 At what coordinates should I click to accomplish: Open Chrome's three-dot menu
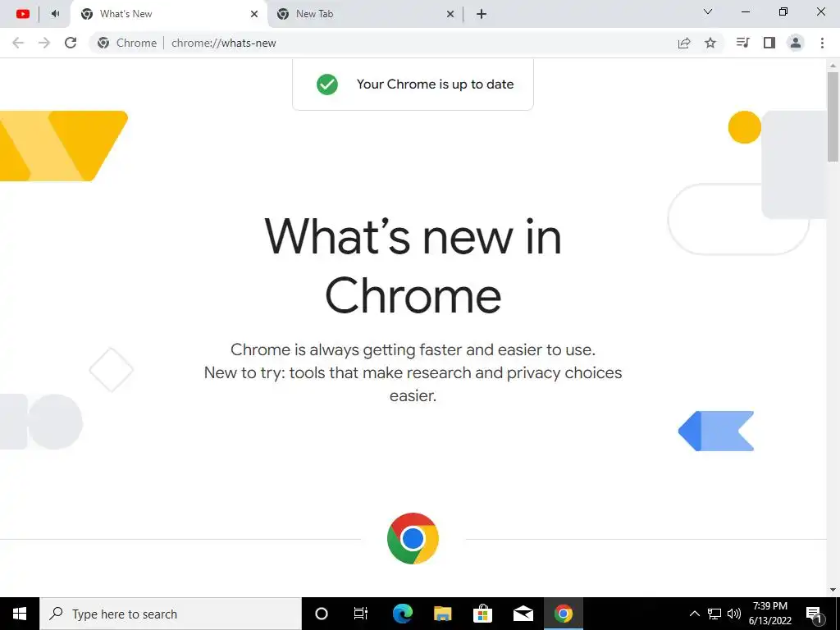click(822, 43)
